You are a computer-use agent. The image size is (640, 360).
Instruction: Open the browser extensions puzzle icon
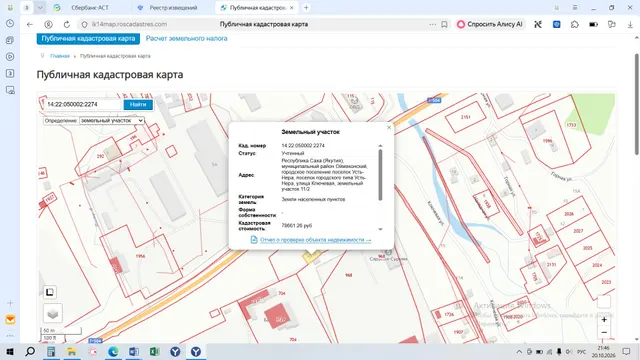point(575,24)
